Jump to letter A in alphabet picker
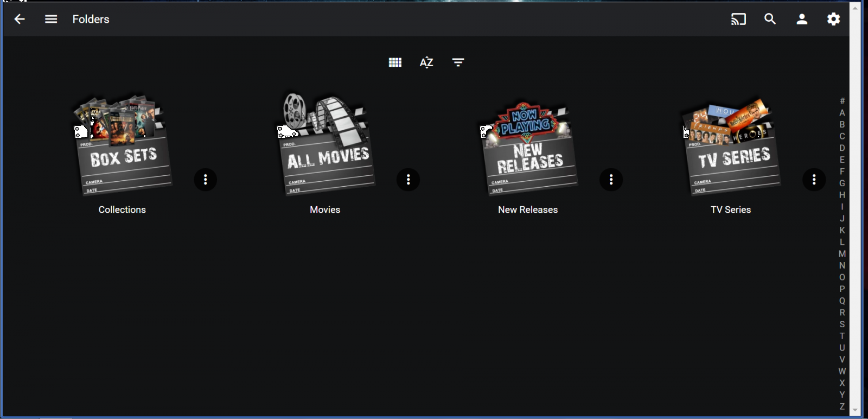The height and width of the screenshot is (419, 868). click(842, 113)
